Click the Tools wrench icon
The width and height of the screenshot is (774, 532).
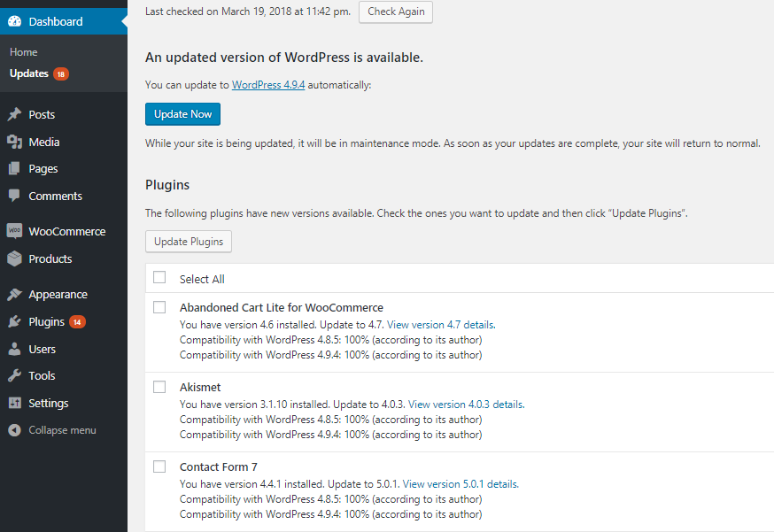pos(14,376)
